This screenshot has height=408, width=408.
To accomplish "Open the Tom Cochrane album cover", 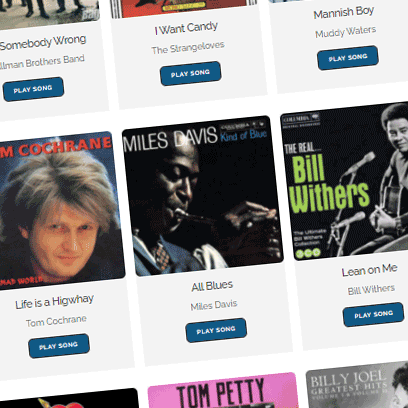I will (x=57, y=210).
